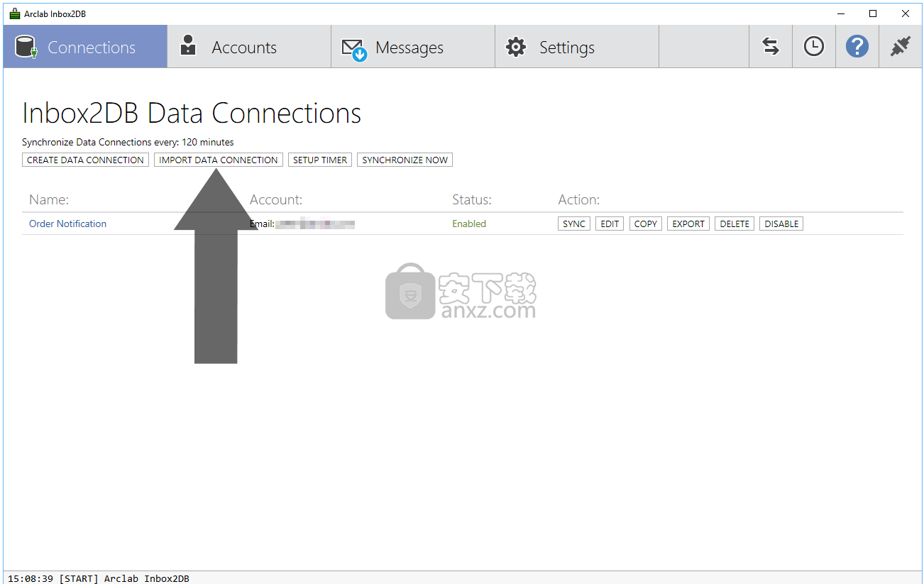The height and width of the screenshot is (584, 924).
Task: Switch to the Accounts tab
Action: pos(249,47)
